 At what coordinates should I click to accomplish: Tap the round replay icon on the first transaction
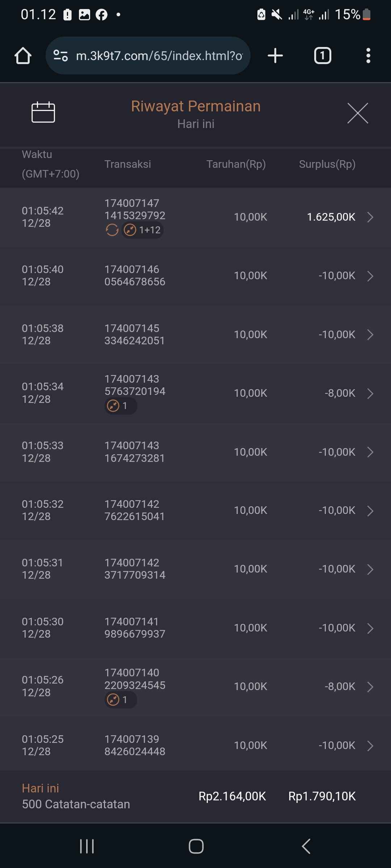(112, 230)
